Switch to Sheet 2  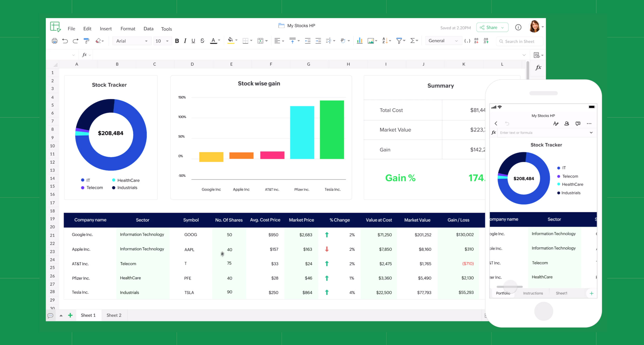click(x=114, y=315)
